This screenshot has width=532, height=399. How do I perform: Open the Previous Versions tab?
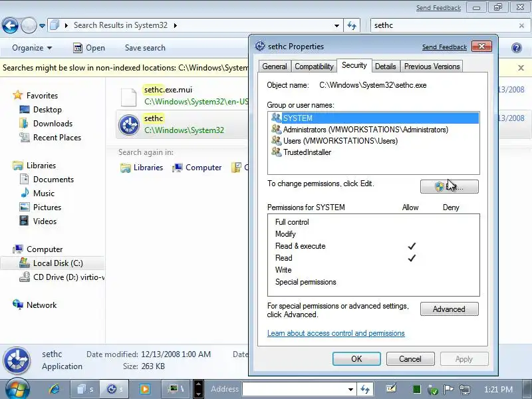coord(432,66)
